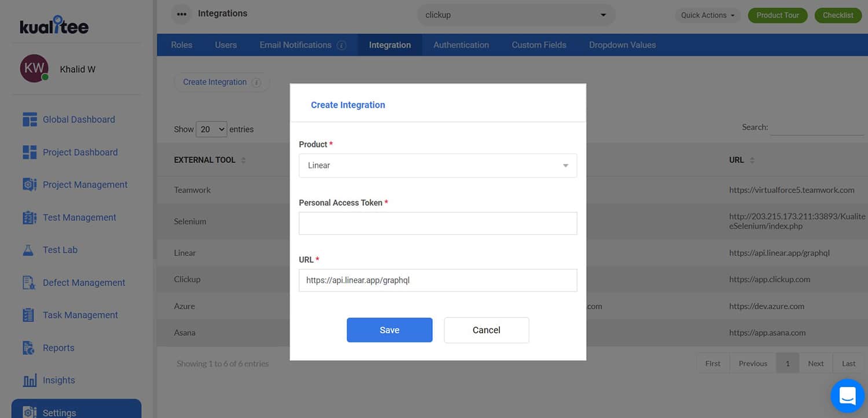Click the Selenium table row

tap(512, 221)
